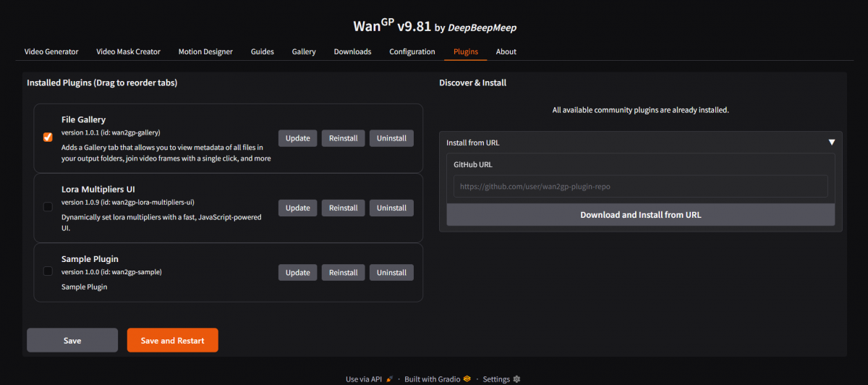This screenshot has height=385, width=868.
Task: Click Update for File Gallery plugin
Action: (x=297, y=138)
